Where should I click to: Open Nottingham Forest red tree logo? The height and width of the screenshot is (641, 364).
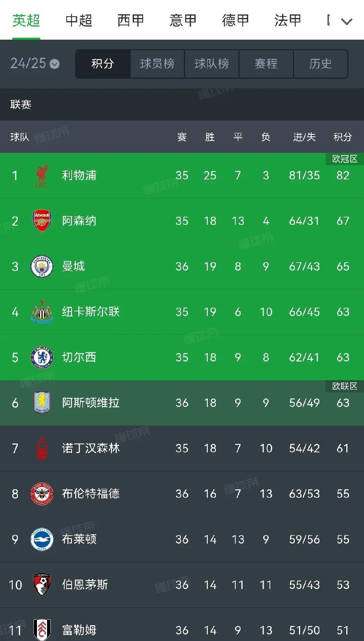(x=42, y=448)
